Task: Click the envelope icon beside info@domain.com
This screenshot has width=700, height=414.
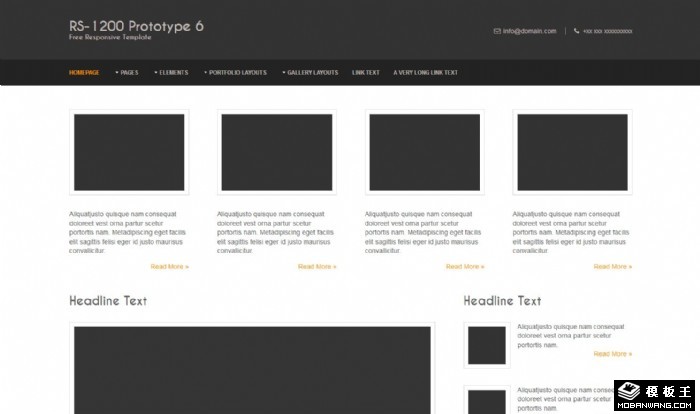Action: coord(497,31)
